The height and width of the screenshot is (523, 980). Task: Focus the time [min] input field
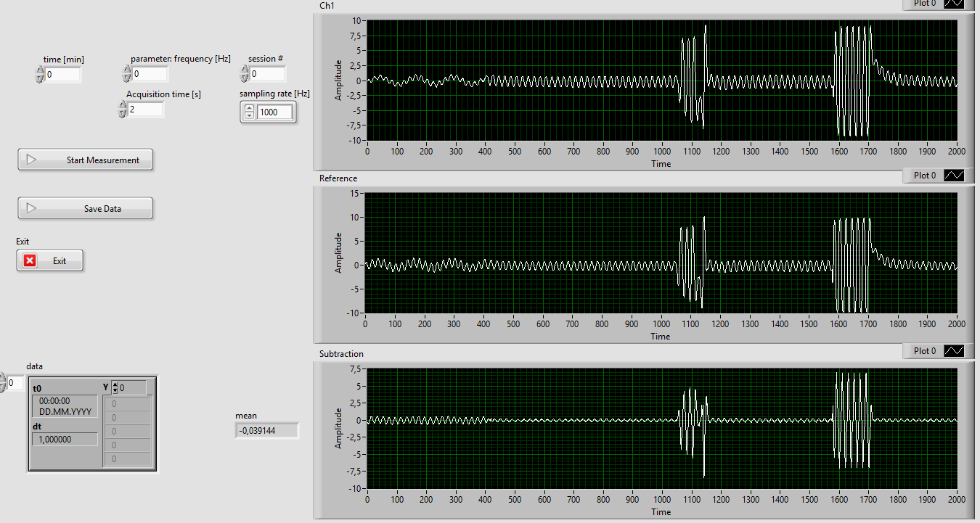point(63,75)
